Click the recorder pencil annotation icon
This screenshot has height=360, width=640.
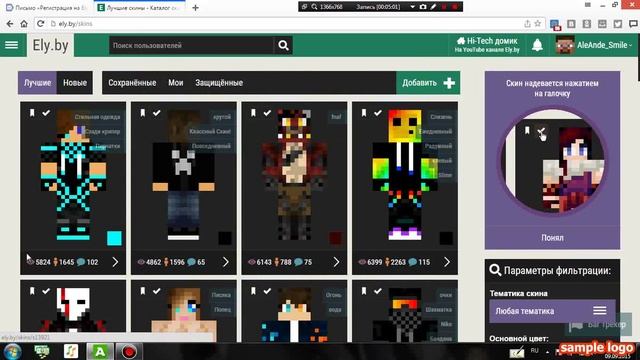[x=433, y=7]
